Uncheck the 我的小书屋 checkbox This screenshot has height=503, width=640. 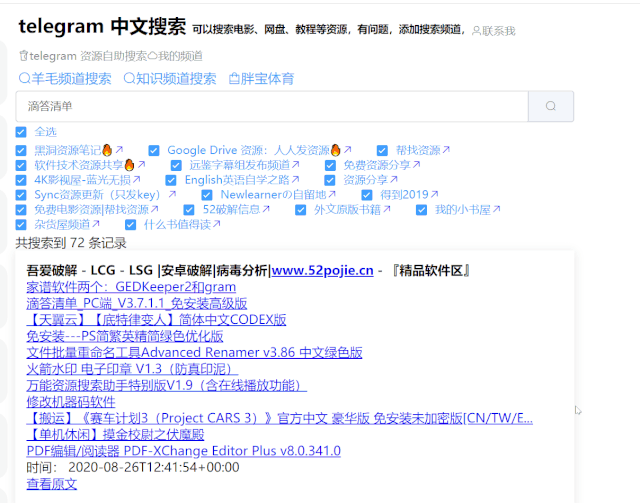click(x=421, y=210)
